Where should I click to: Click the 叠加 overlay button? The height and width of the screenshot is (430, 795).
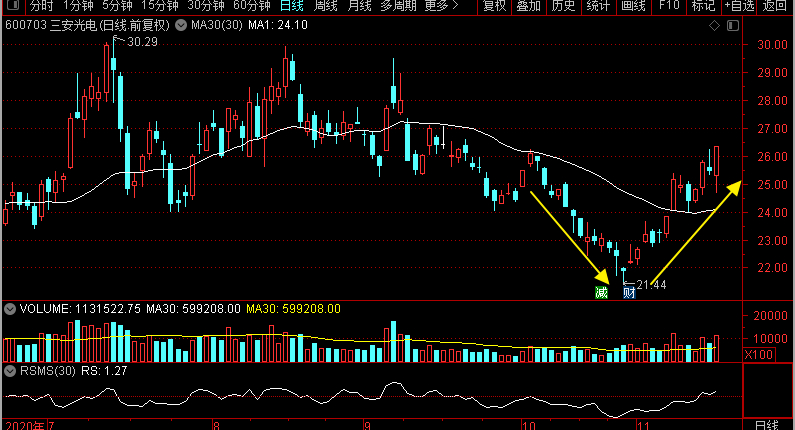point(529,6)
